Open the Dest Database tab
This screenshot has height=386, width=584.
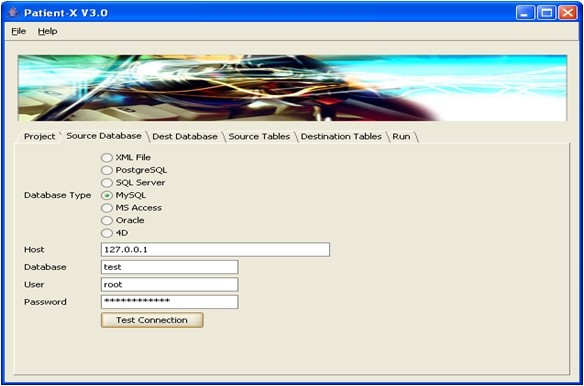point(185,137)
